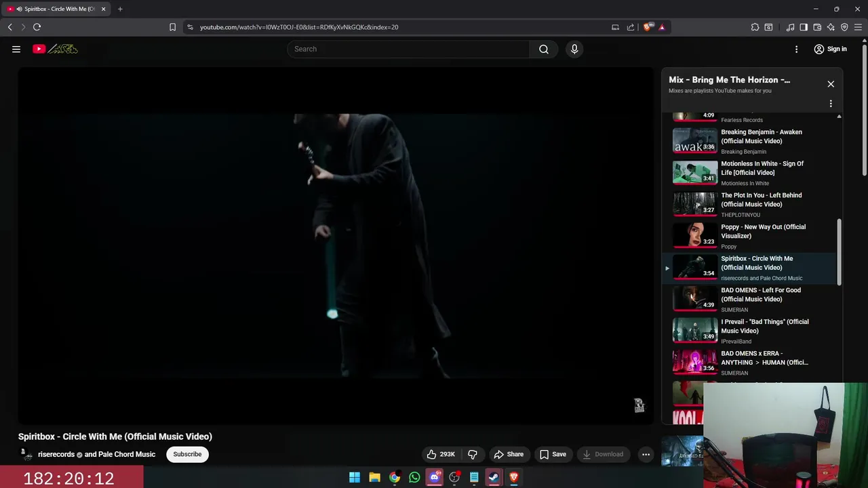Open Brave VPN shield icon

[844, 27]
